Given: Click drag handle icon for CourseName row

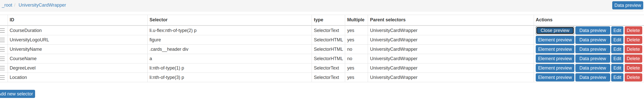Looking at the screenshot, I should 3,59.
